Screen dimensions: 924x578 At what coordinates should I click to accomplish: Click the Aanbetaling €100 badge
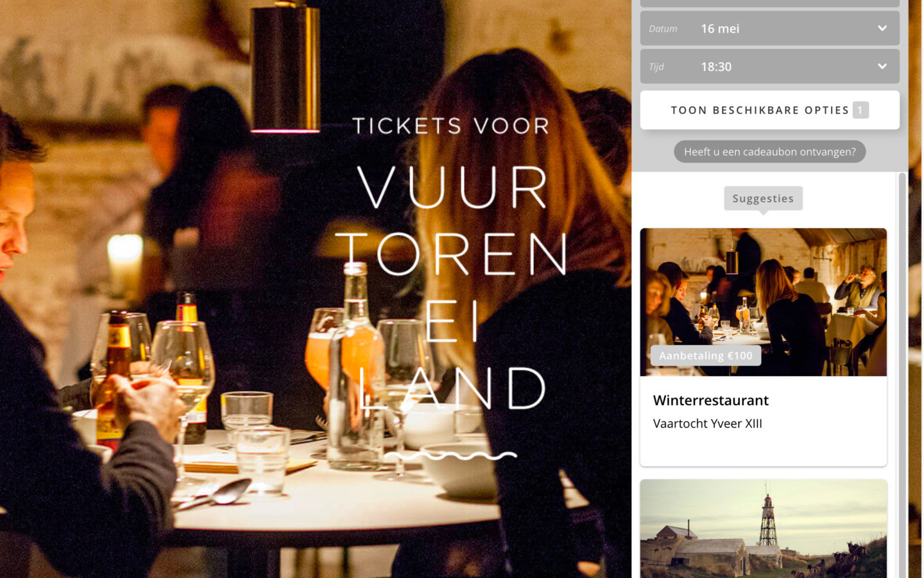coord(706,355)
